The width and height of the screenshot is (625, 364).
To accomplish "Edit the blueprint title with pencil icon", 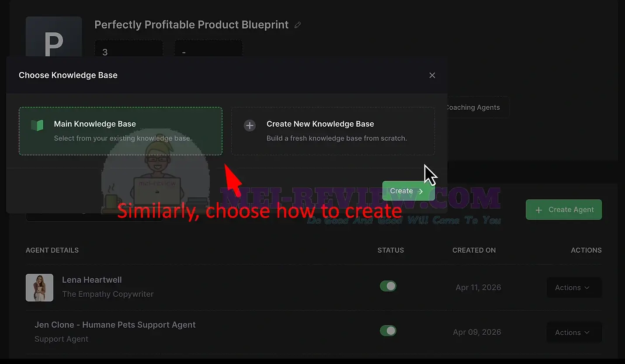I will tap(298, 25).
